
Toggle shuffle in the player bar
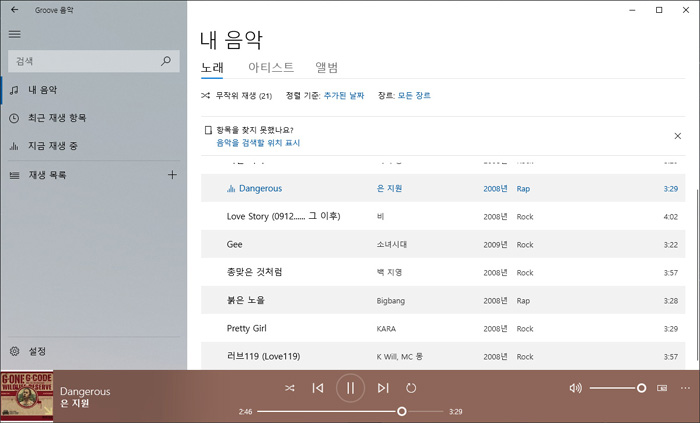290,388
